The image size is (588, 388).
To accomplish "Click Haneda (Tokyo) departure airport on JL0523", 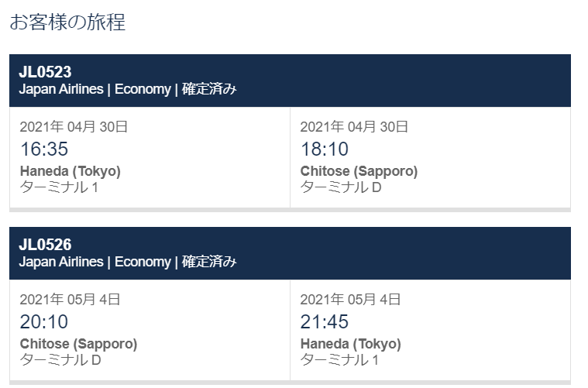I will click(70, 171).
